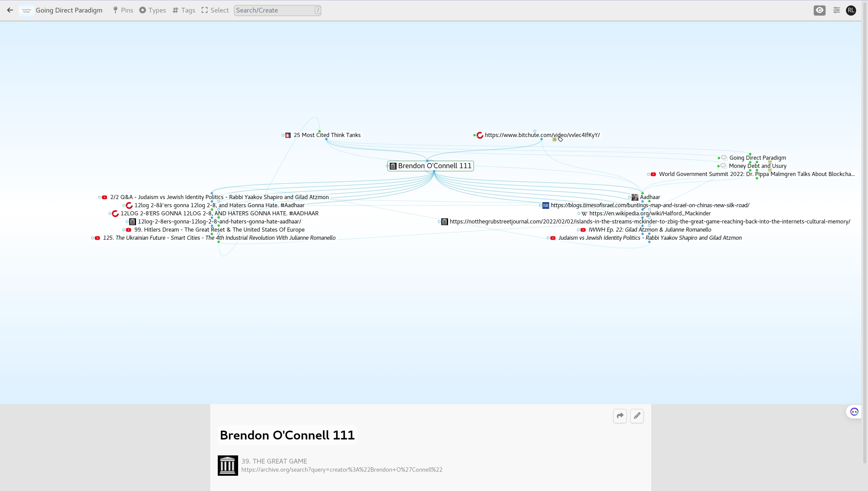This screenshot has height=491, width=868.
Task: Click YouTube icon on 2/2 Q&A node
Action: pyautogui.click(x=104, y=197)
